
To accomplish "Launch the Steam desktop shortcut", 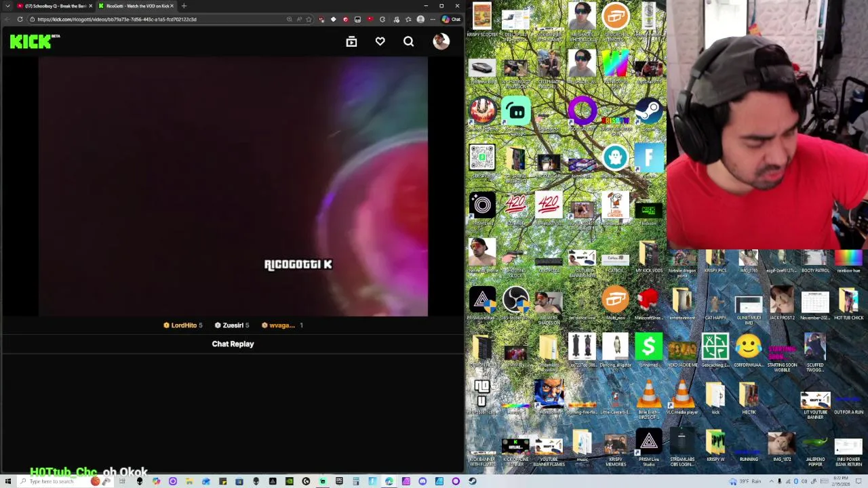I will point(649,114).
